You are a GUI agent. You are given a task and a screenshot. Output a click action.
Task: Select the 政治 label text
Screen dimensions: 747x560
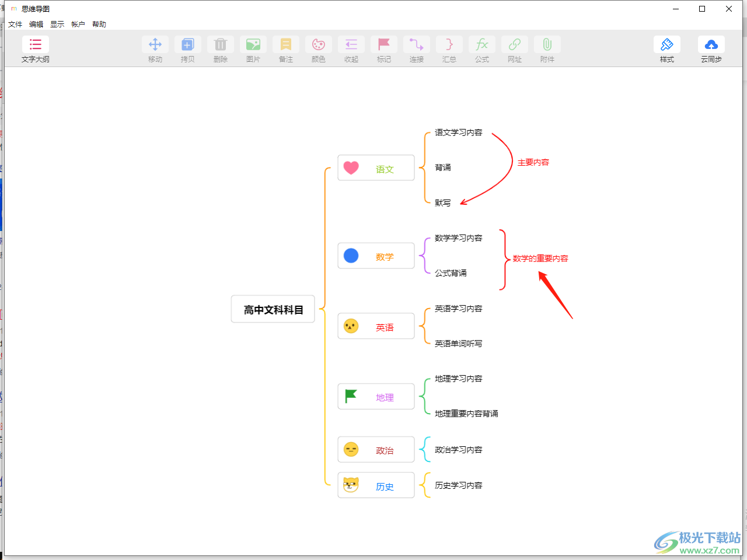pos(385,450)
